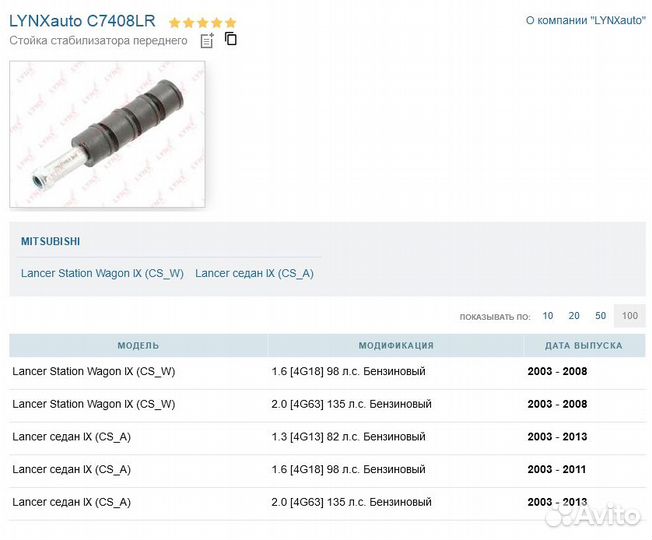Click the third rating star
Viewport: 652px width, 540px height.
coord(203,22)
